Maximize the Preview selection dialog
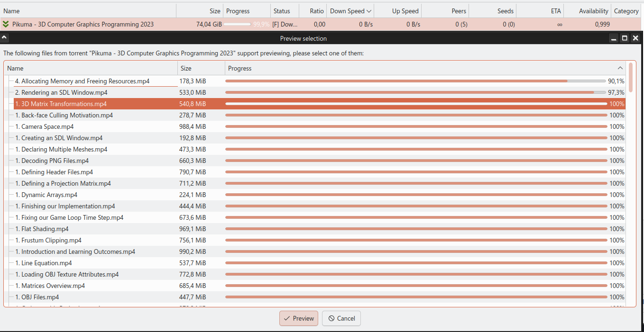The width and height of the screenshot is (644, 332). click(625, 38)
